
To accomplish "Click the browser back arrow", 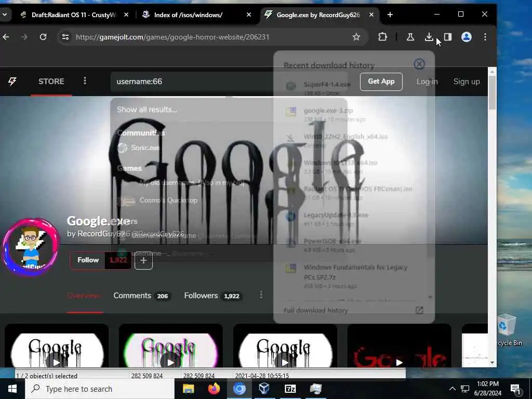I will [x=6, y=37].
